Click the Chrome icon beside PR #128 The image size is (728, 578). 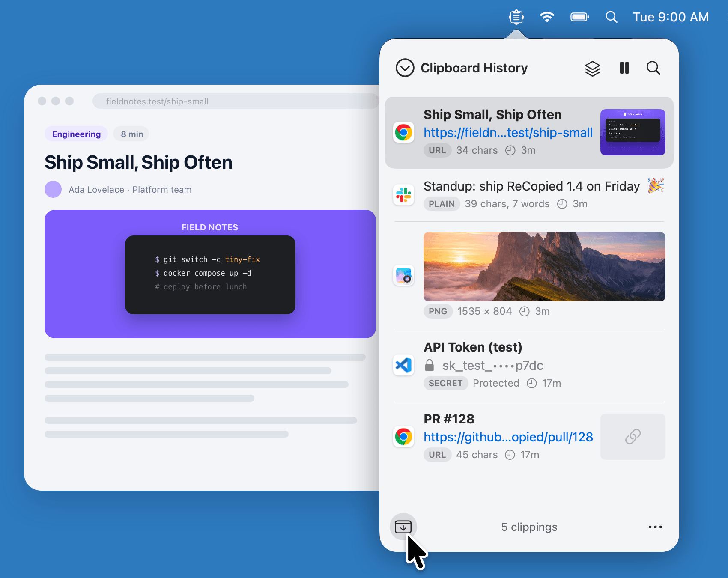[403, 437]
